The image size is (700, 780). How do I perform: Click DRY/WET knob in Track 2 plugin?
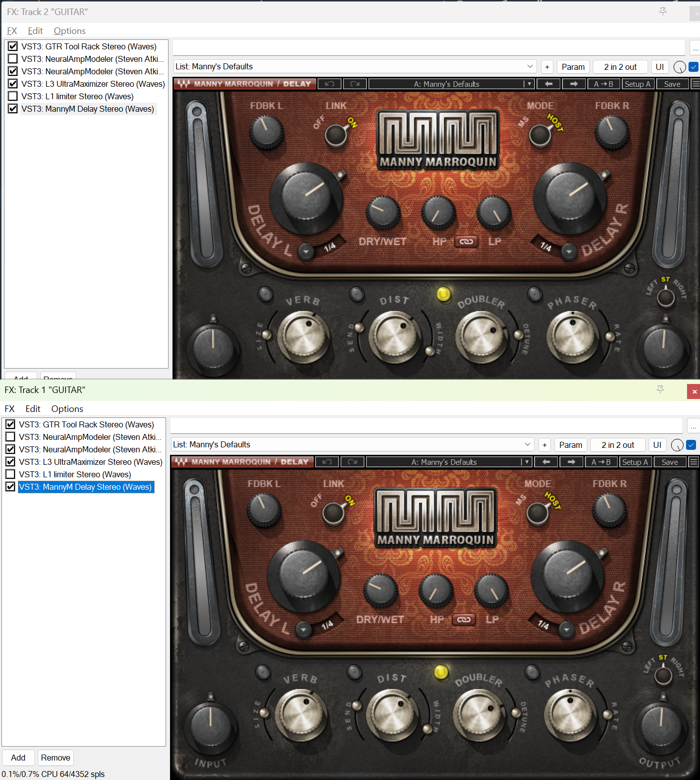pos(383,213)
